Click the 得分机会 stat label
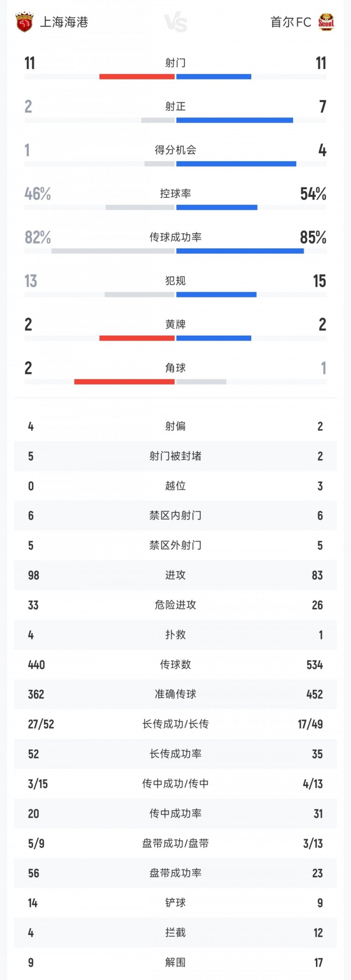Image resolution: width=351 pixels, height=980 pixels. [x=175, y=150]
